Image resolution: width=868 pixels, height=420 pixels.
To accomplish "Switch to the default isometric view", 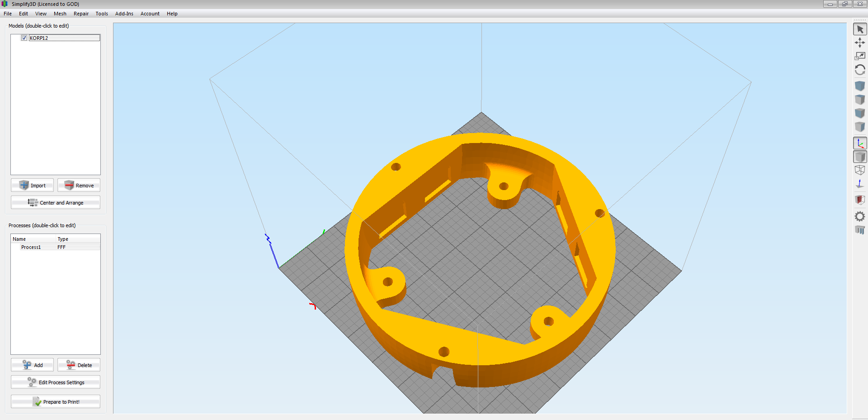I will click(860, 86).
